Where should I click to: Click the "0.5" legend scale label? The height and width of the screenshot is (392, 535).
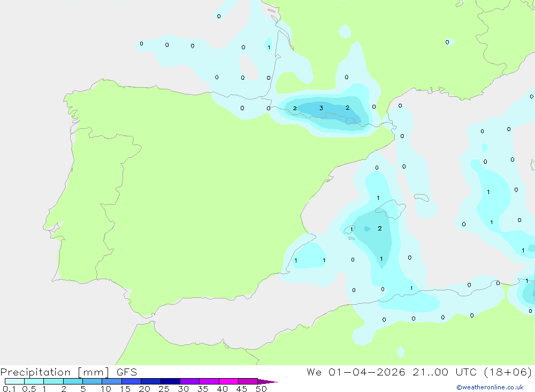pyautogui.click(x=29, y=389)
